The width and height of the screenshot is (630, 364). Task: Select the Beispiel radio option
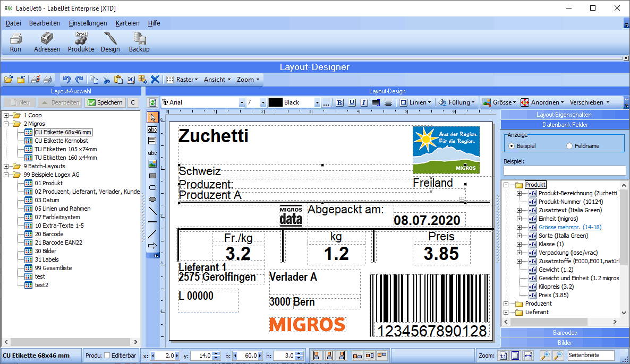point(512,146)
